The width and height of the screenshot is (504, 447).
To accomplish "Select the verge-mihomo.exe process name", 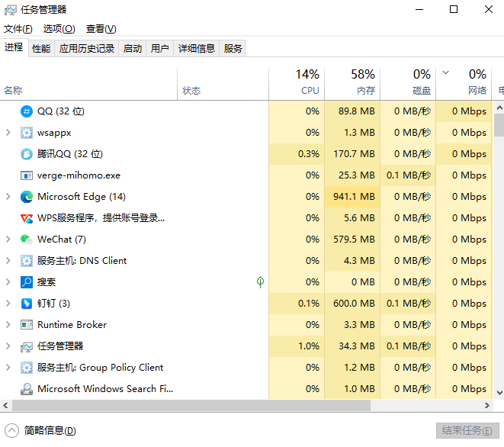I will click(79, 175).
